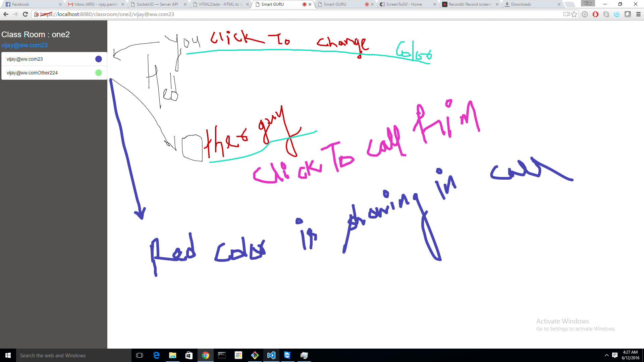Click the AdBlock extension icon

pos(595,14)
